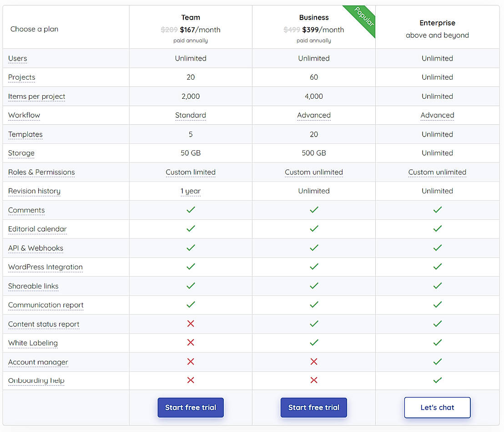This screenshot has height=432, width=504.
Task: Click the Shareable links label
Action: click(33, 286)
